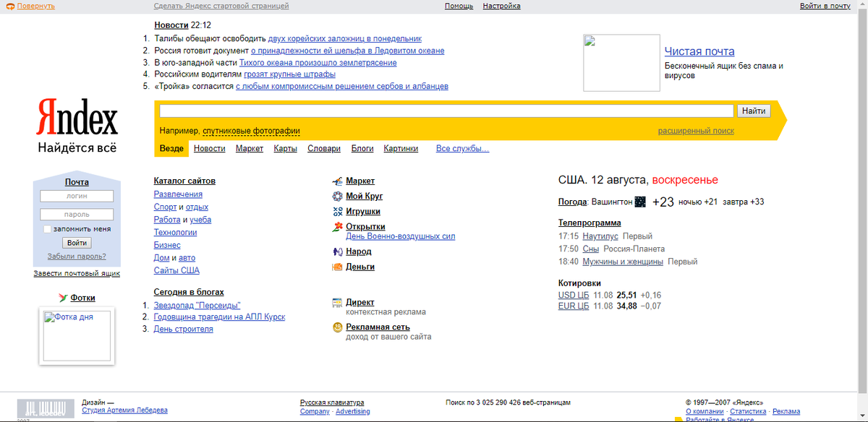
Task: Click the Dengi wallet icon
Action: coord(337,267)
